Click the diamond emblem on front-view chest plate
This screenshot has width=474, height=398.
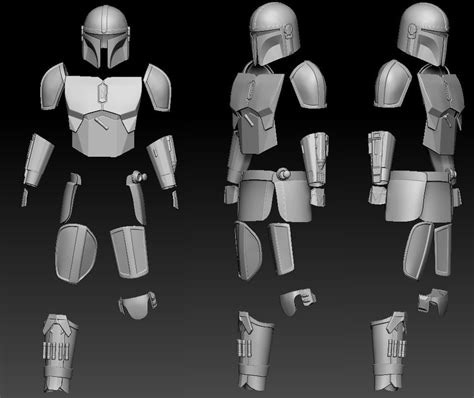pyautogui.click(x=103, y=92)
